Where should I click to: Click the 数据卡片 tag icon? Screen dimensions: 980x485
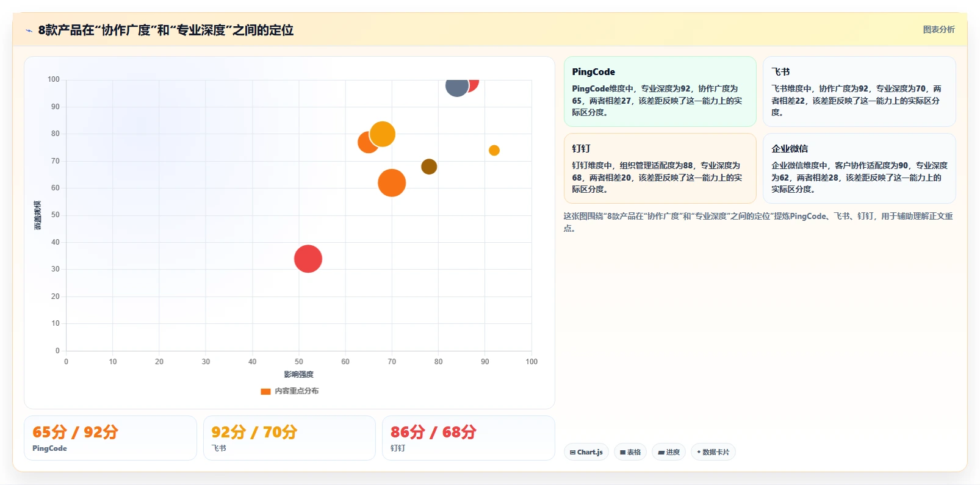click(699, 452)
